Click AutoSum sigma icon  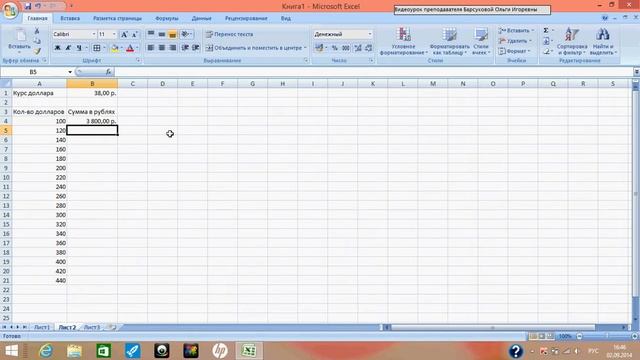tap(546, 30)
